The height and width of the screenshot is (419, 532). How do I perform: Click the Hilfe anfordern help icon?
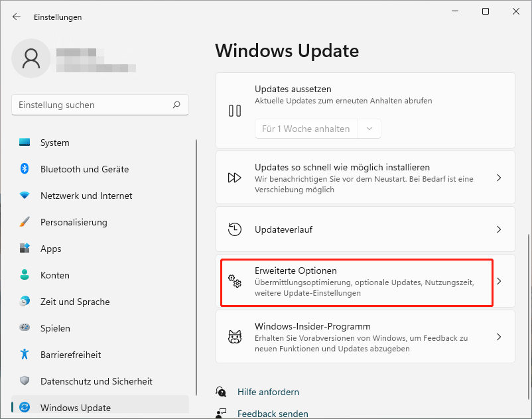pyautogui.click(x=221, y=392)
